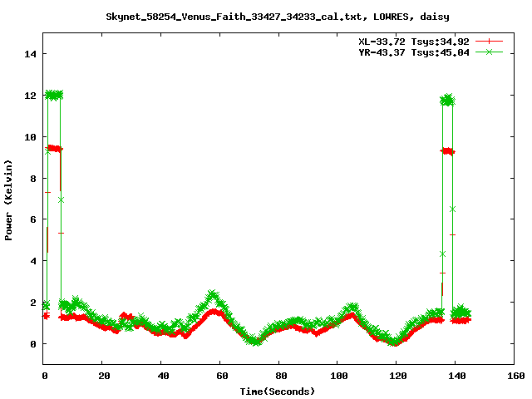Click the y-axis tick label 4

(x=33, y=261)
